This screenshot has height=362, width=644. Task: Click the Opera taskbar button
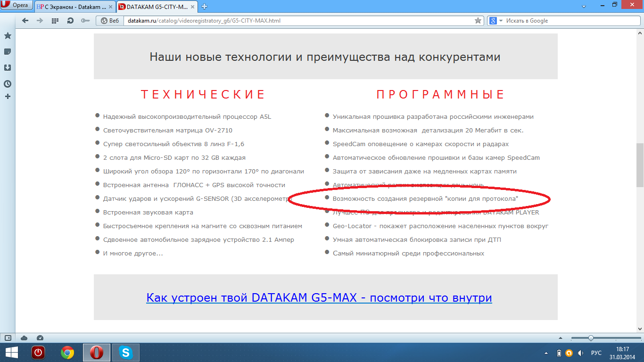pos(97,352)
